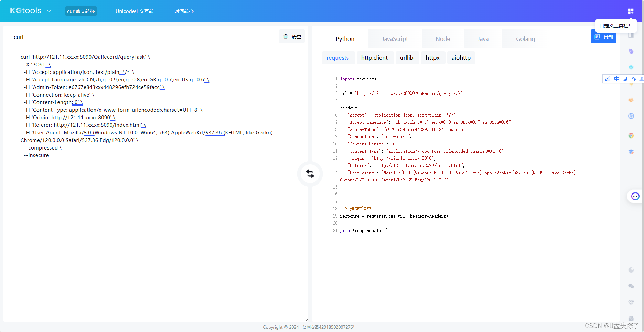Screen dimensions: 644x332
Task: Click the IME leftmost checkbox-style icon
Action: 608,79
